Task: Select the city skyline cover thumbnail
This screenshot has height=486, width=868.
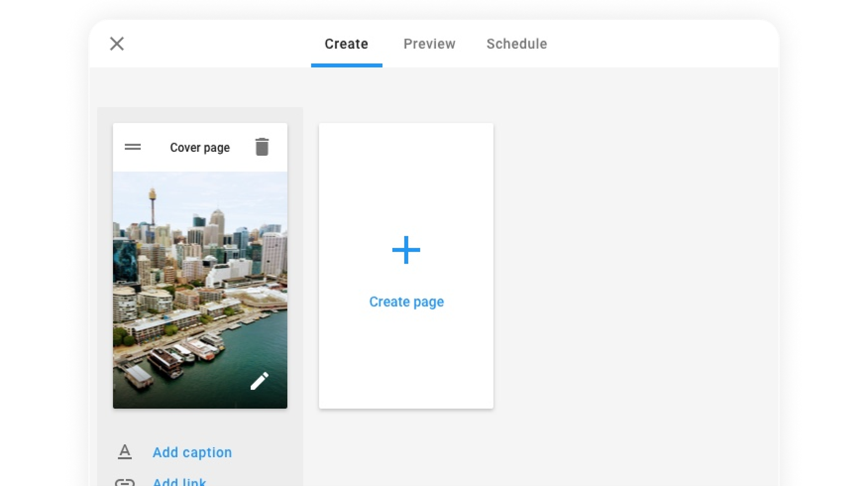Action: [200, 290]
